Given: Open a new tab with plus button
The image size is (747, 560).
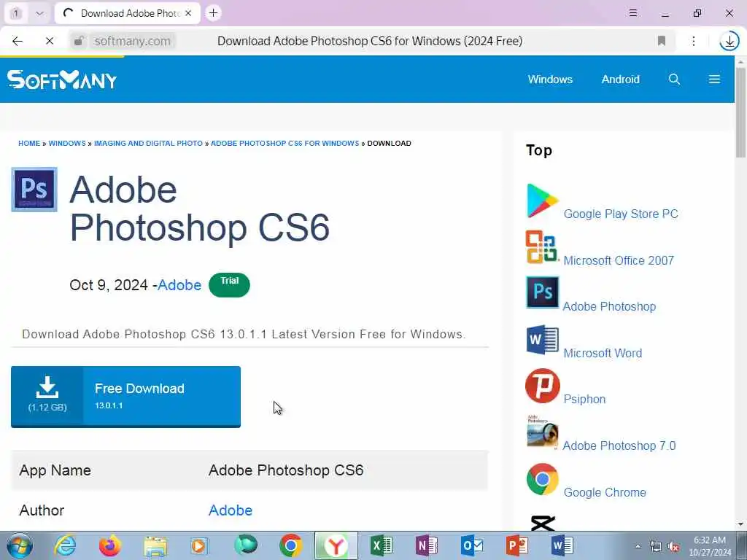Looking at the screenshot, I should (214, 13).
